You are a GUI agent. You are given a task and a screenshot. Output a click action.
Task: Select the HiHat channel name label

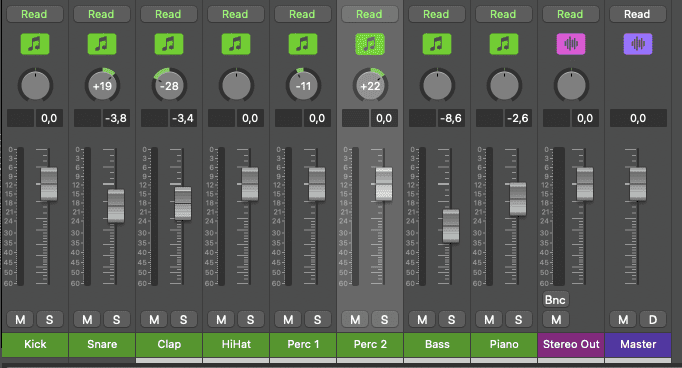(236, 345)
